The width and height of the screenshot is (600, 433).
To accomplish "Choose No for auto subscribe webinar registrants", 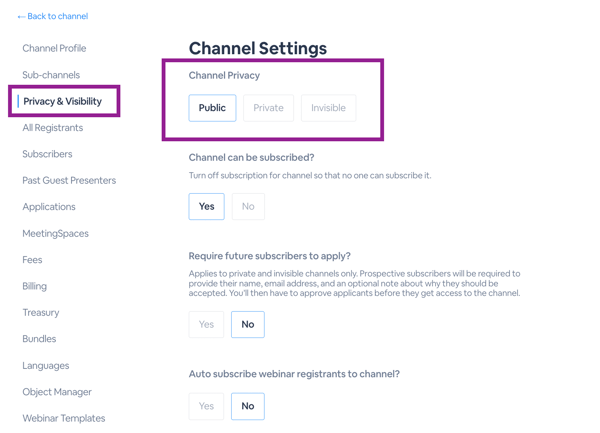I will (248, 406).
